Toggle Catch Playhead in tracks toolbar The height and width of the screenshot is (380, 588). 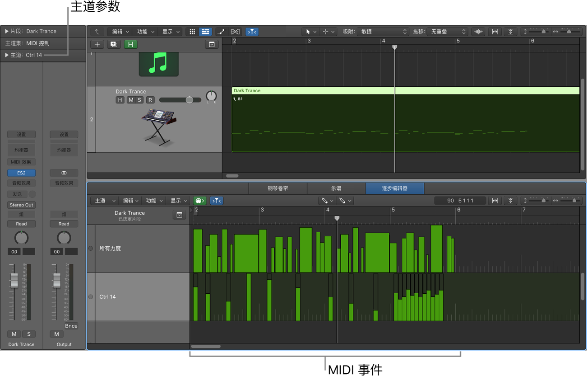click(252, 32)
